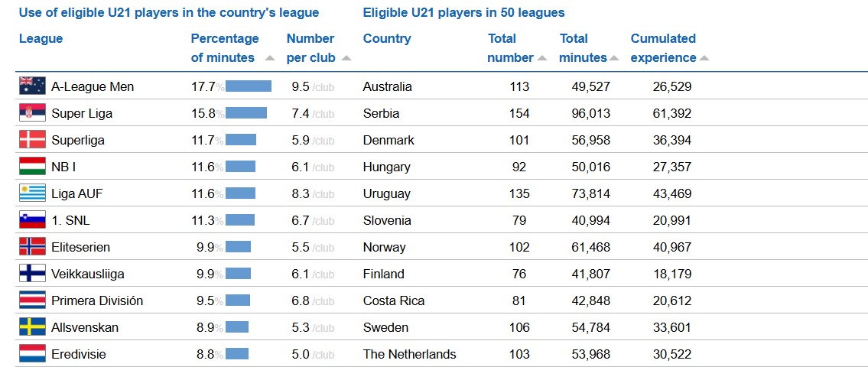Viewport: 868px width, 367px height.
Task: Click A-League Men percentage bar
Action: pyautogui.click(x=249, y=86)
